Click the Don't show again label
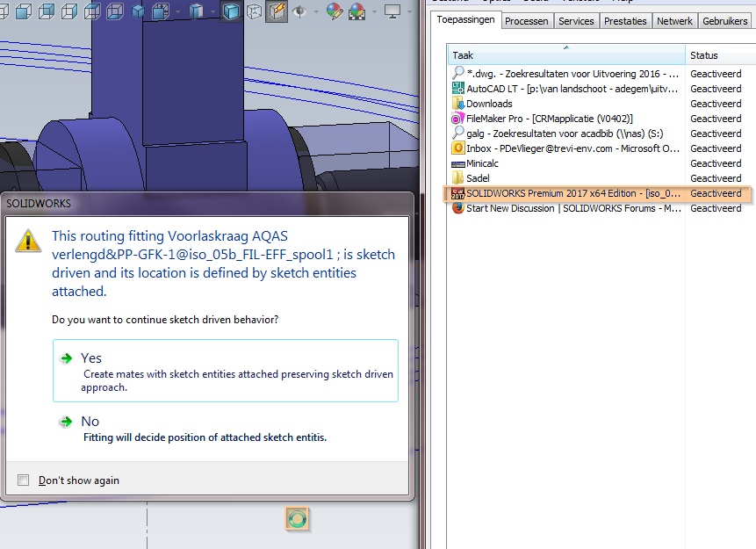The width and height of the screenshot is (756, 549). point(79,480)
